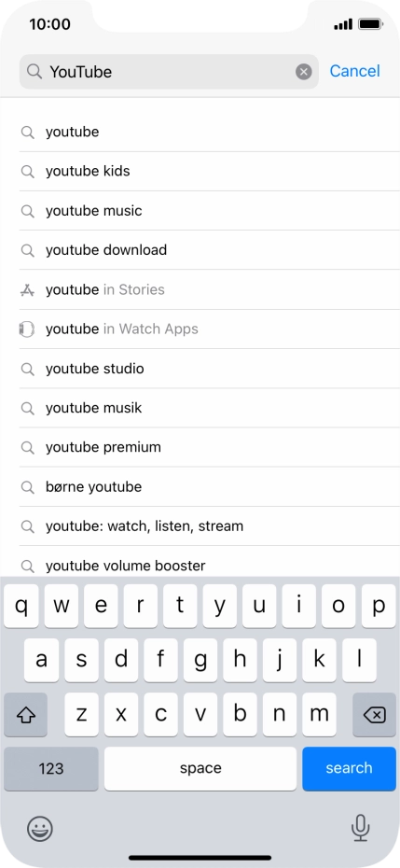Viewport: 400px width, 868px height.
Task: Tap the blue search key
Action: [x=349, y=768]
